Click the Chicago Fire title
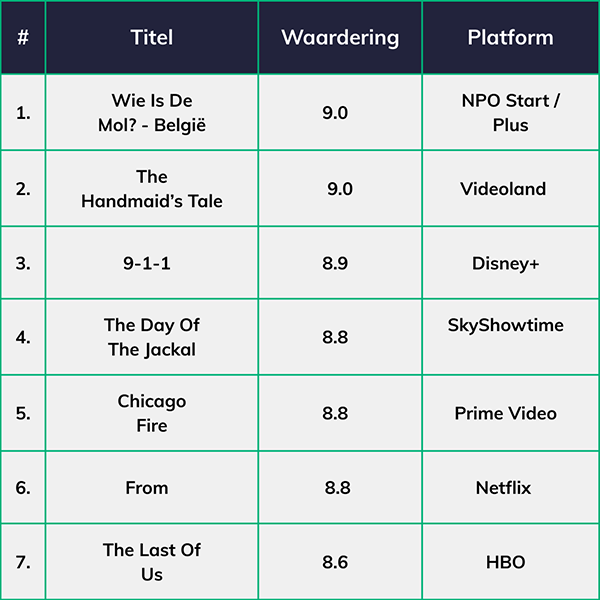 (x=152, y=413)
